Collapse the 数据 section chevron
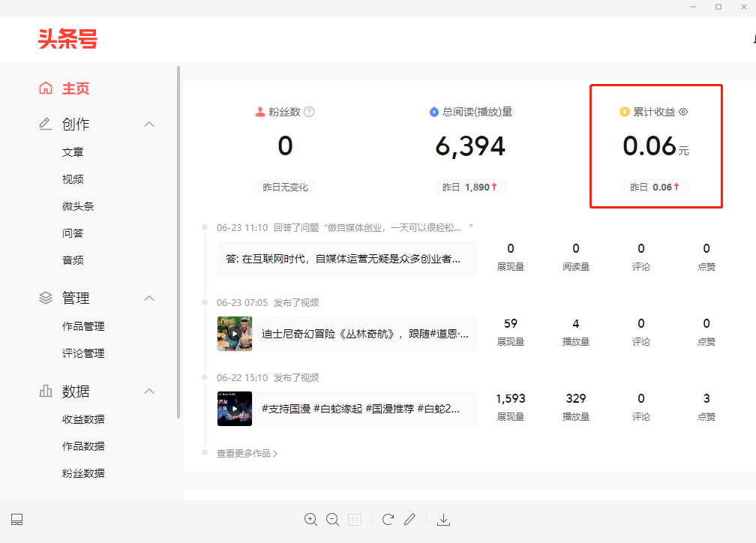Screen dimensions: 756x543 point(148,391)
